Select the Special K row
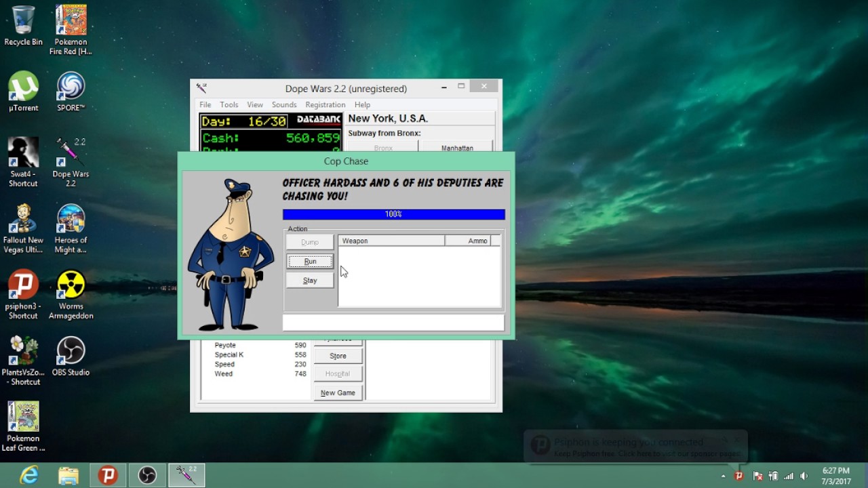 tap(260, 355)
